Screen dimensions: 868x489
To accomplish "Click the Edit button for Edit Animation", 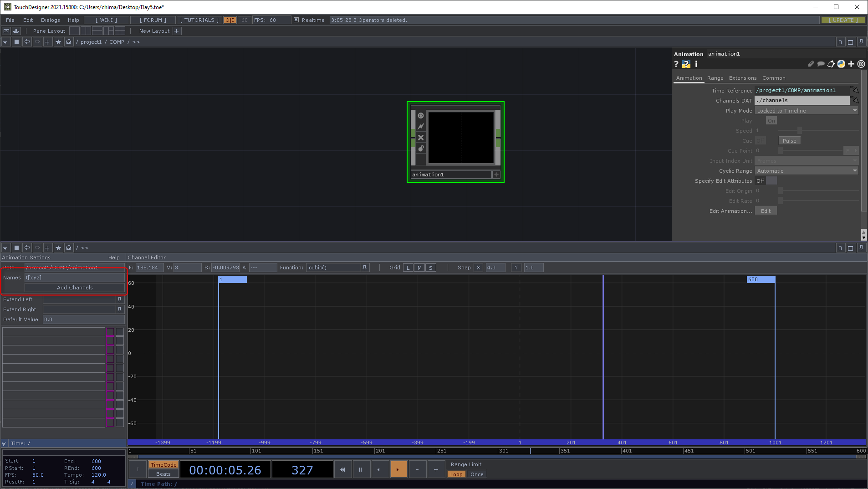I will point(766,211).
